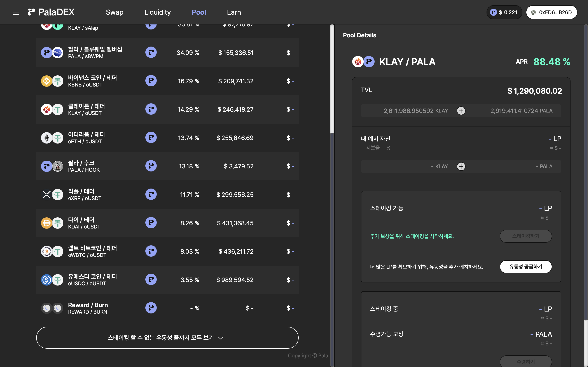Select the 랩트 비트코인 / 테더 pool row
Viewport: 588px width, 367px height.
click(x=167, y=251)
